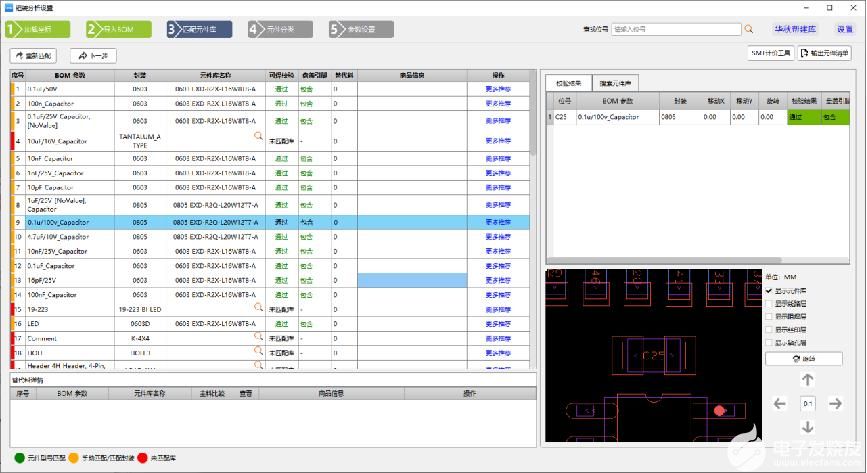Open the SMT pricing tool
This screenshot has width=867, height=473.
(771, 53)
